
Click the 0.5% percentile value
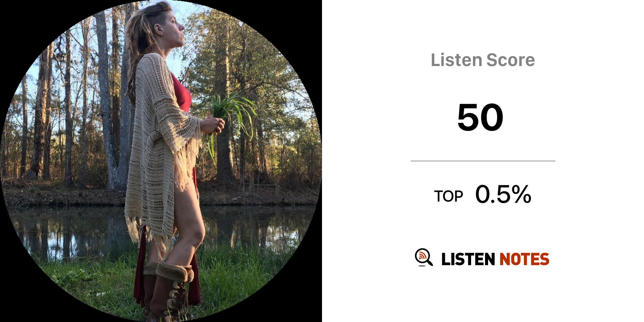[503, 194]
